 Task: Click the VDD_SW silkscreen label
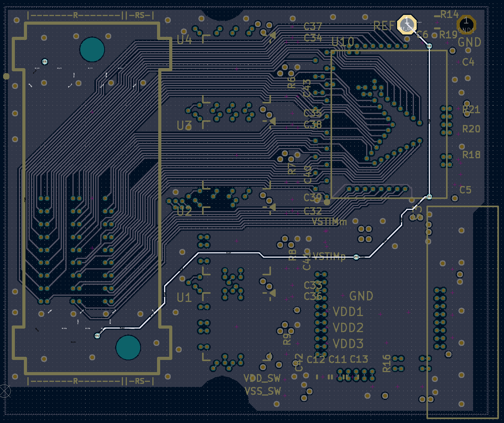pos(262,378)
